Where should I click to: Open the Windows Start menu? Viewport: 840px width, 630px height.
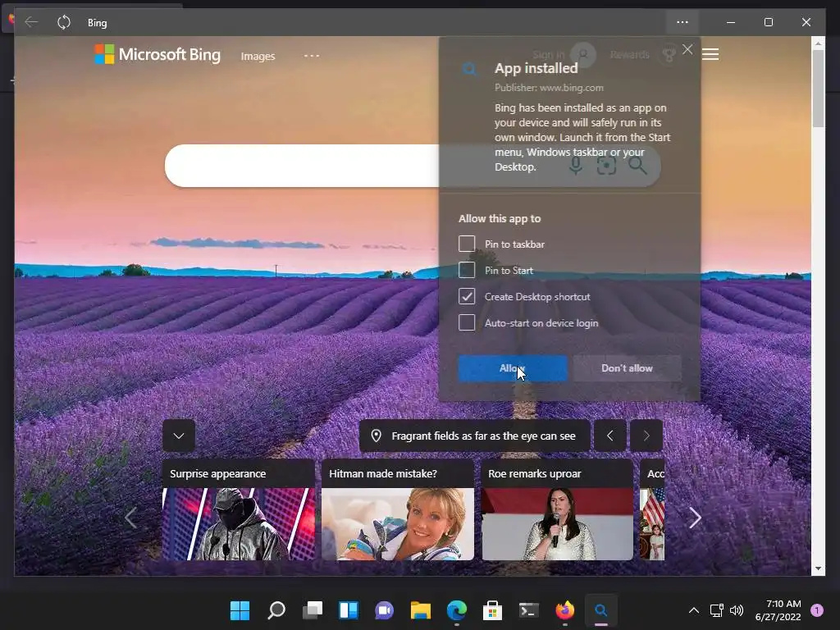pos(240,610)
